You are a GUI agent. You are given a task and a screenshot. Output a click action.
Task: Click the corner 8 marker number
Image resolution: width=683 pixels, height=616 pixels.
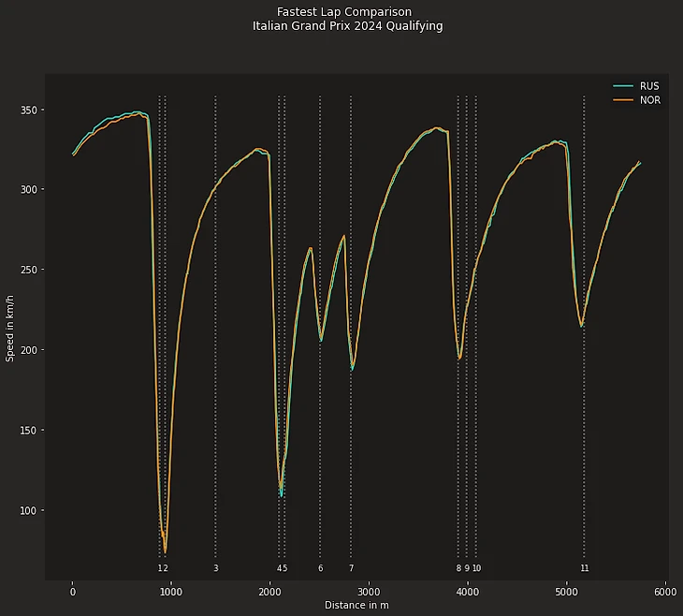[458, 568]
